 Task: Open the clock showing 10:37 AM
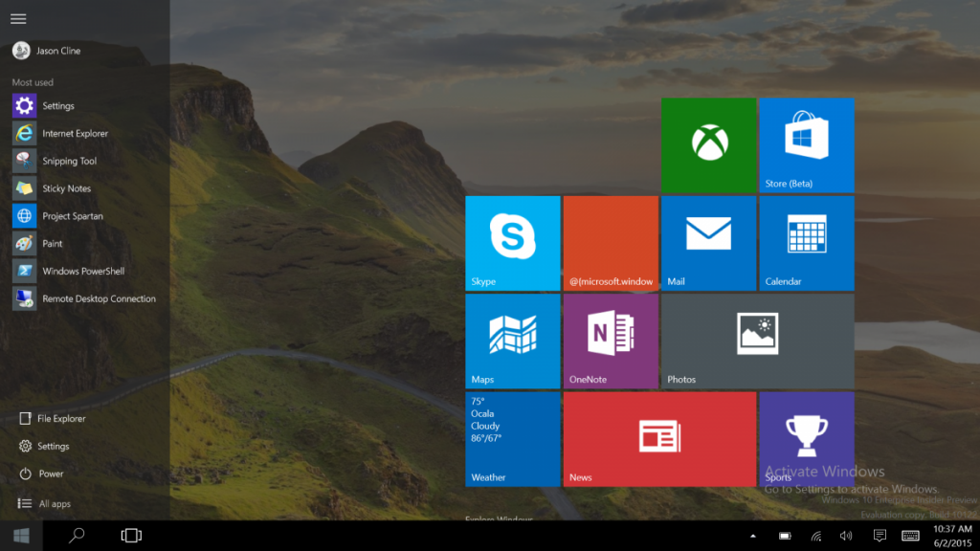[x=952, y=536]
